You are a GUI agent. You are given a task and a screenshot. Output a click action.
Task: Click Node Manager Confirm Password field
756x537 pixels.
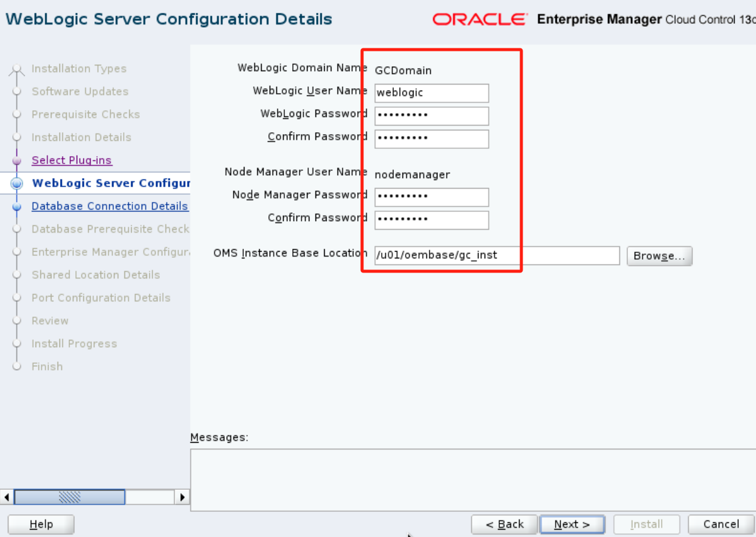click(432, 220)
